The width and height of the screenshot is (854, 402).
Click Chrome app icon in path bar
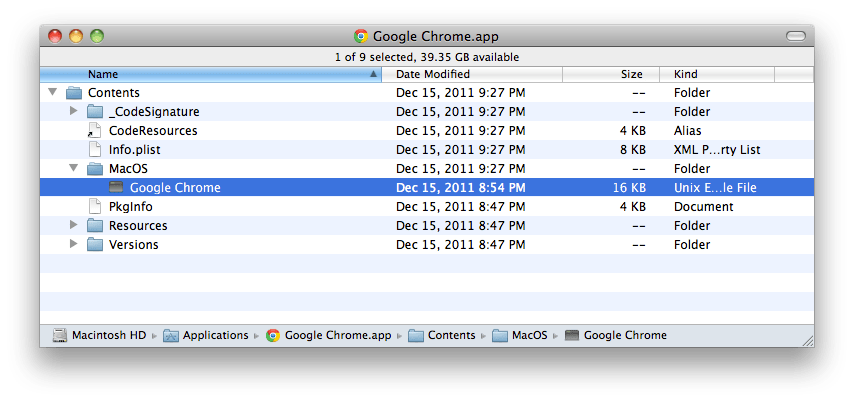click(273, 336)
